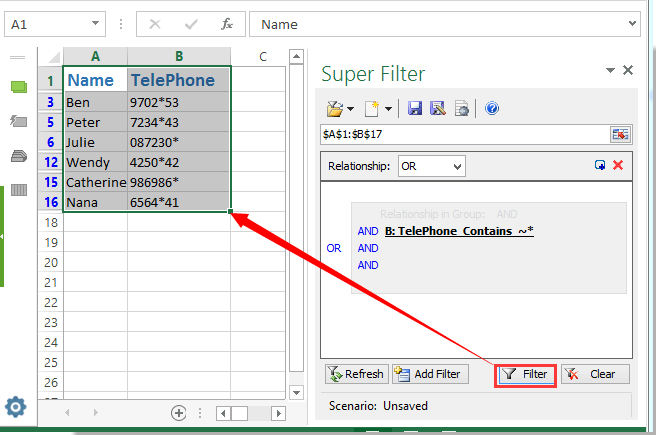The height and width of the screenshot is (435, 656).
Task: Click the blue add group icon beside red X
Action: 600,165
